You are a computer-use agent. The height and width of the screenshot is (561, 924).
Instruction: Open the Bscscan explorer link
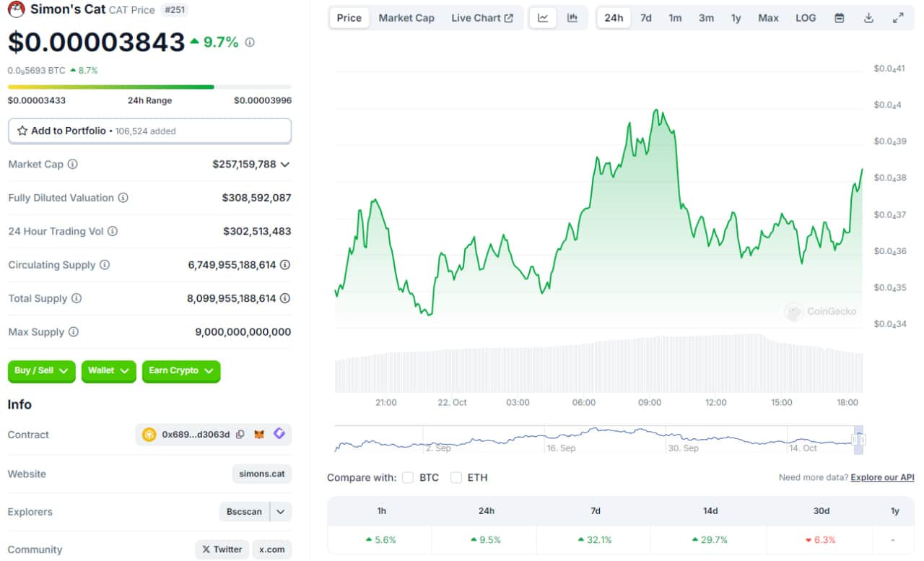pyautogui.click(x=244, y=512)
